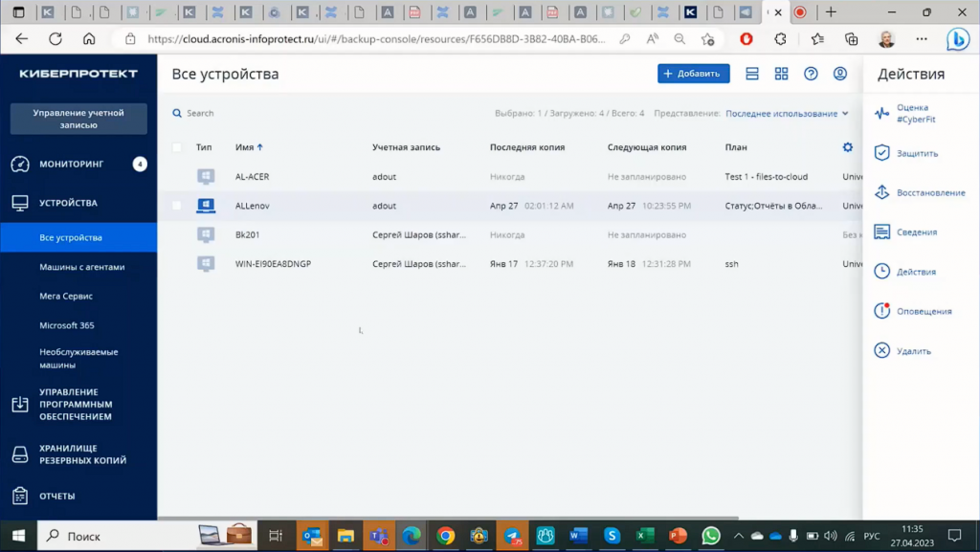Click the Защитить shield icon
Screen dimensions: 980x552
[x=881, y=153]
